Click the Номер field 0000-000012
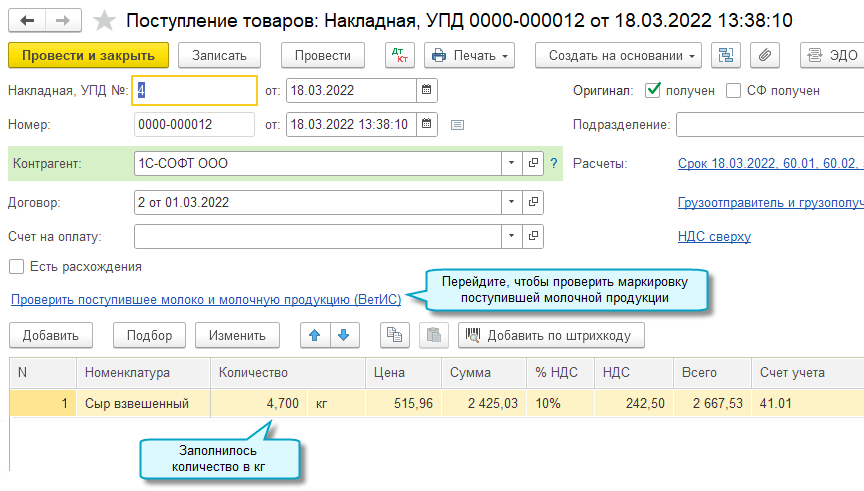The width and height of the screenshot is (864, 491). (194, 124)
